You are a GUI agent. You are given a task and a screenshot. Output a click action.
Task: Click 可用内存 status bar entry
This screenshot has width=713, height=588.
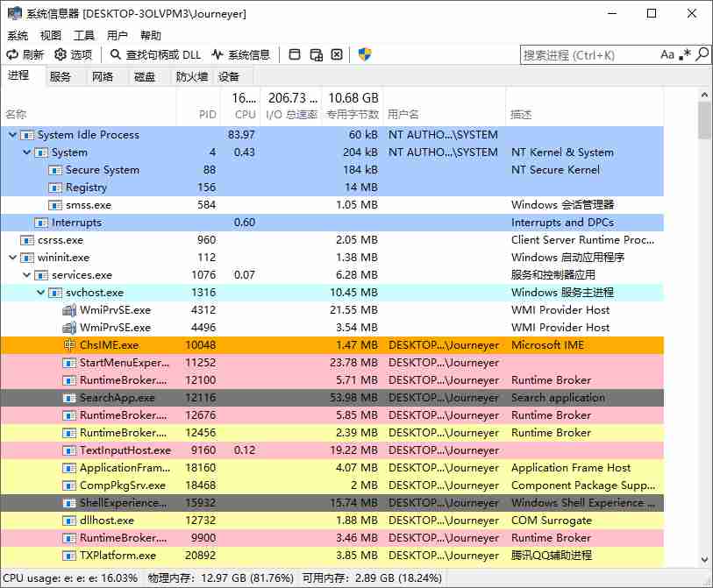tap(372, 578)
